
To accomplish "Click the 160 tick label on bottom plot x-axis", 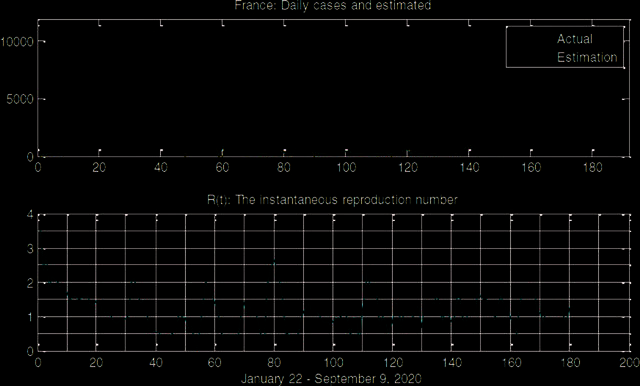I will [x=511, y=362].
